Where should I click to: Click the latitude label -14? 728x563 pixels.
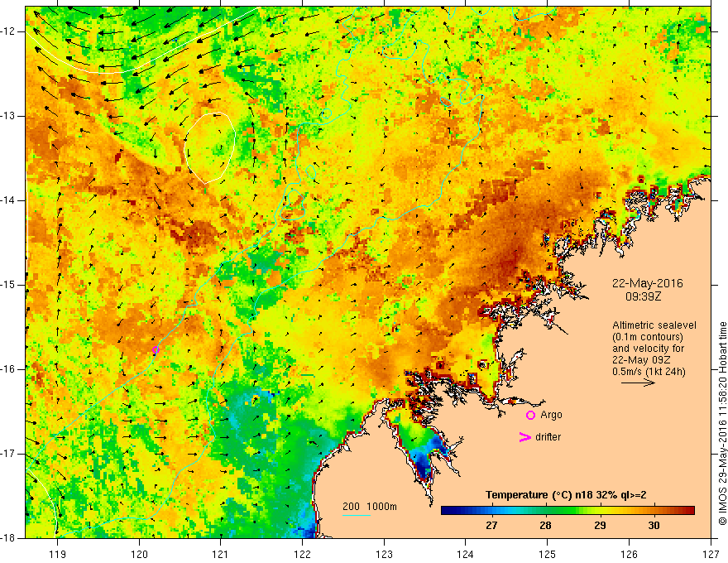pyautogui.click(x=8, y=200)
